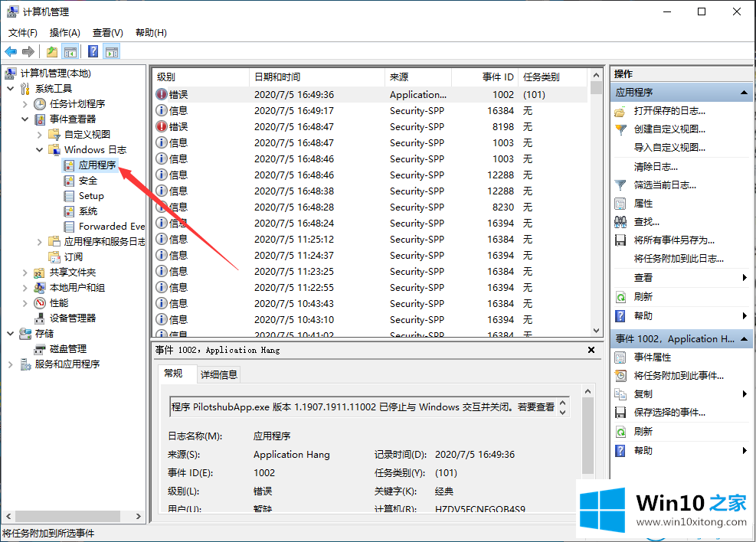Collapse the 系统工具 tree node

pos(11,89)
